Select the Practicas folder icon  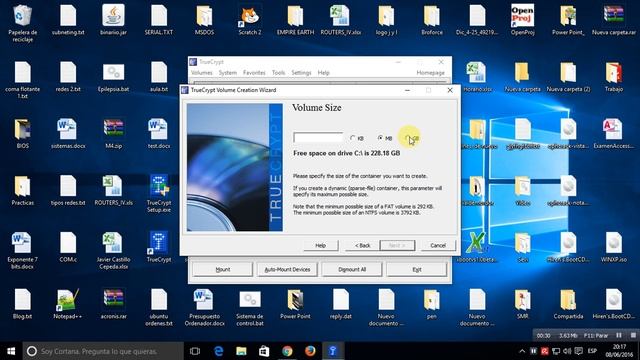(x=22, y=190)
